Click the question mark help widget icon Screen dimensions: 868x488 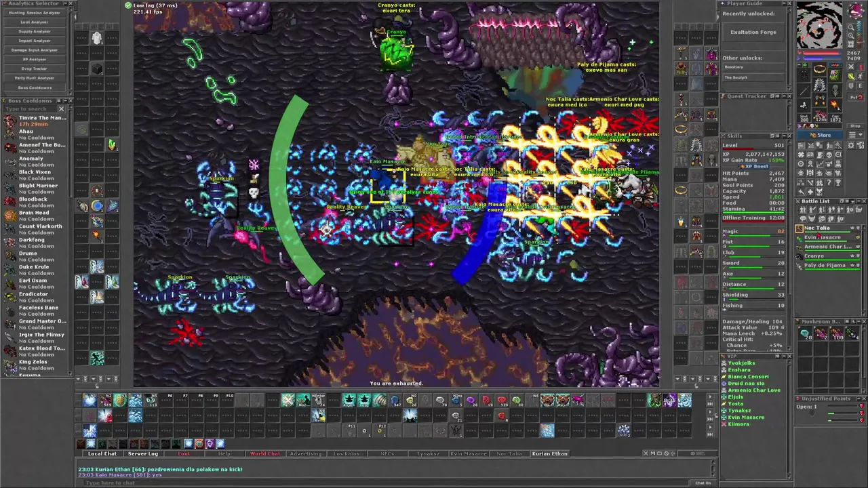[829, 182]
